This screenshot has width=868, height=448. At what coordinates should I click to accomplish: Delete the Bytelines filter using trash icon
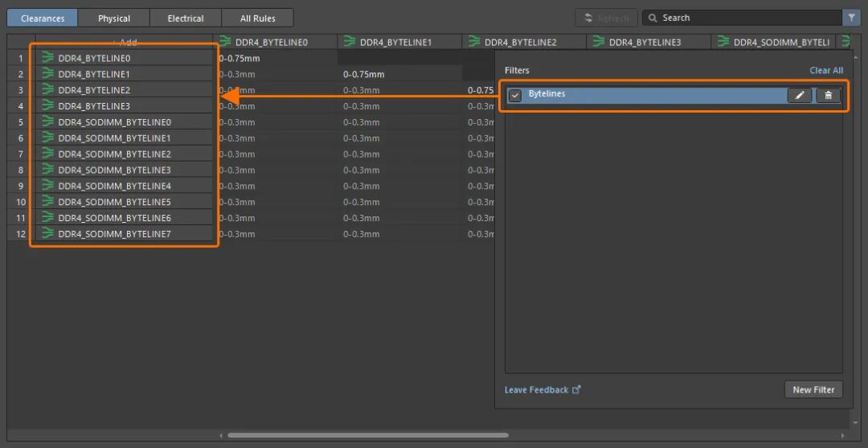828,96
